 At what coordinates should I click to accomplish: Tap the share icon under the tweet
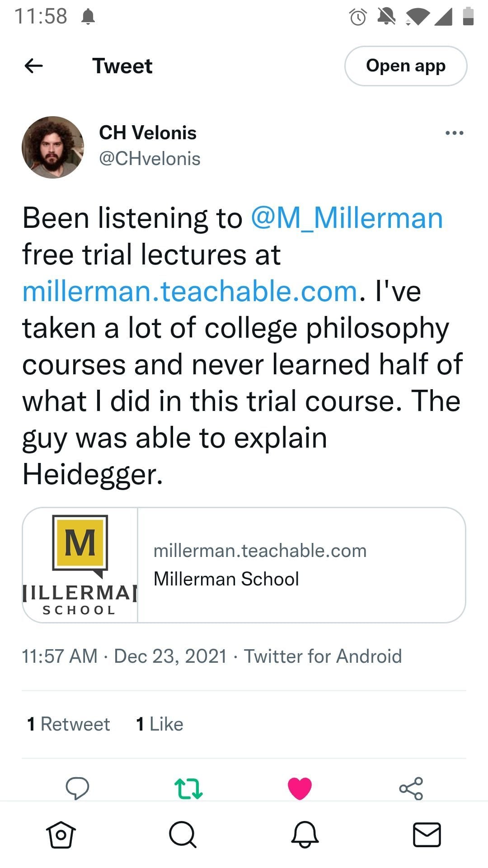tap(411, 788)
